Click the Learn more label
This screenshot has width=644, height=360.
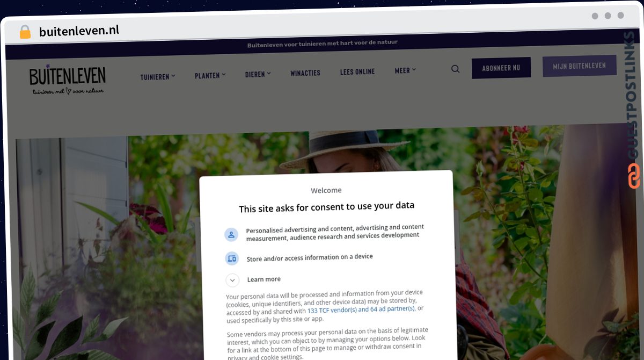(x=264, y=279)
